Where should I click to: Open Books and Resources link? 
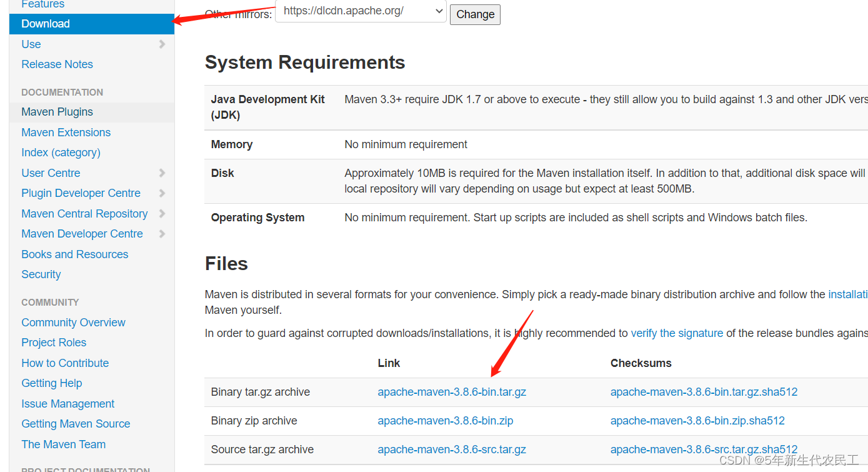(74, 254)
